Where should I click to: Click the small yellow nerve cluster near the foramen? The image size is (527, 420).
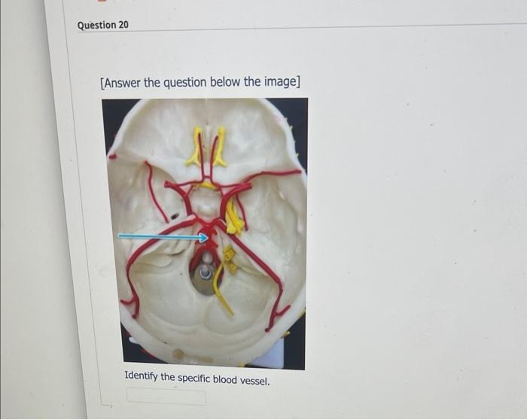coord(230,258)
